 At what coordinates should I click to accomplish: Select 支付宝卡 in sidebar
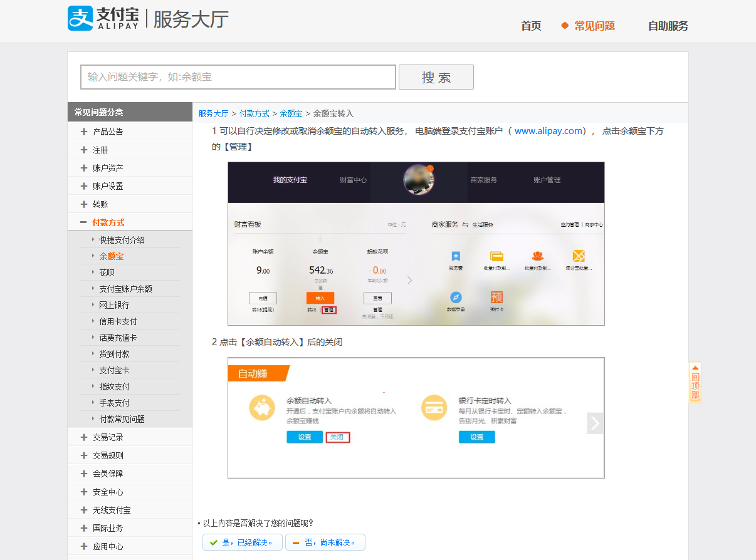coord(114,370)
